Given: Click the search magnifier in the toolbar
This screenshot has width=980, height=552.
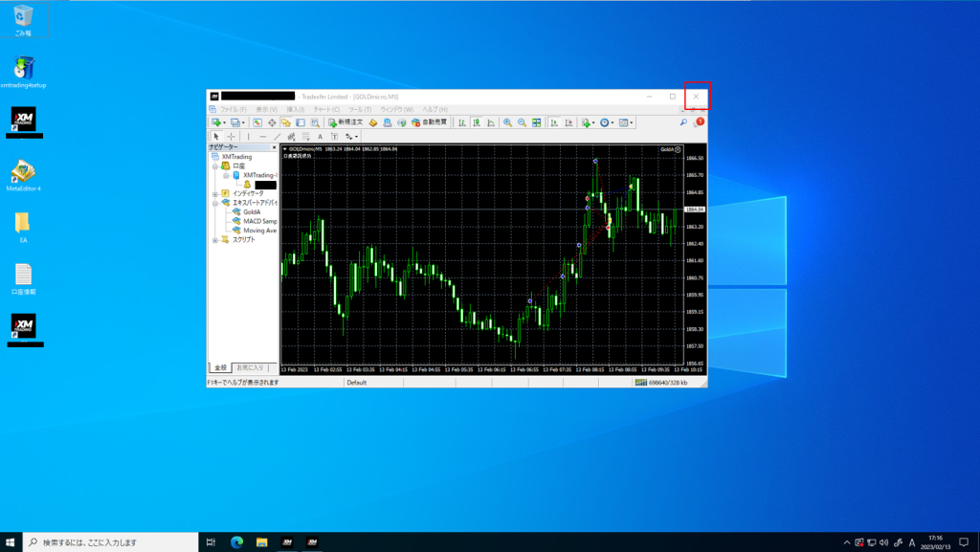Looking at the screenshot, I should (683, 122).
